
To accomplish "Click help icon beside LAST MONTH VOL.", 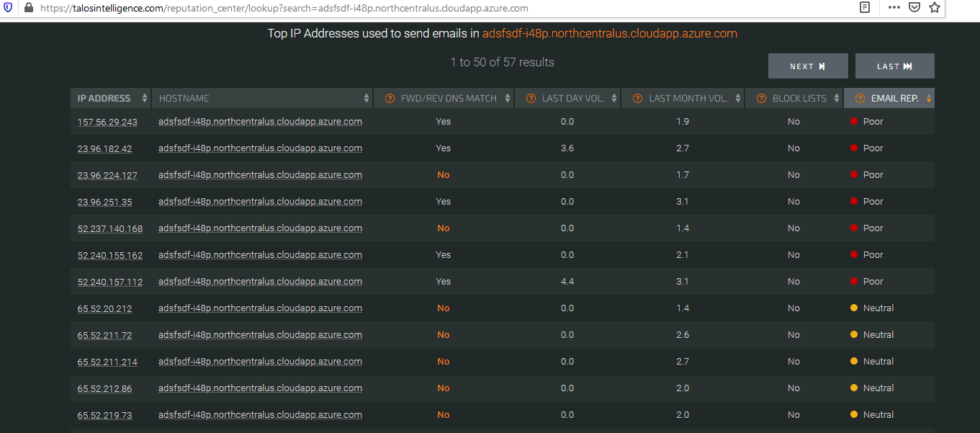I will (637, 99).
